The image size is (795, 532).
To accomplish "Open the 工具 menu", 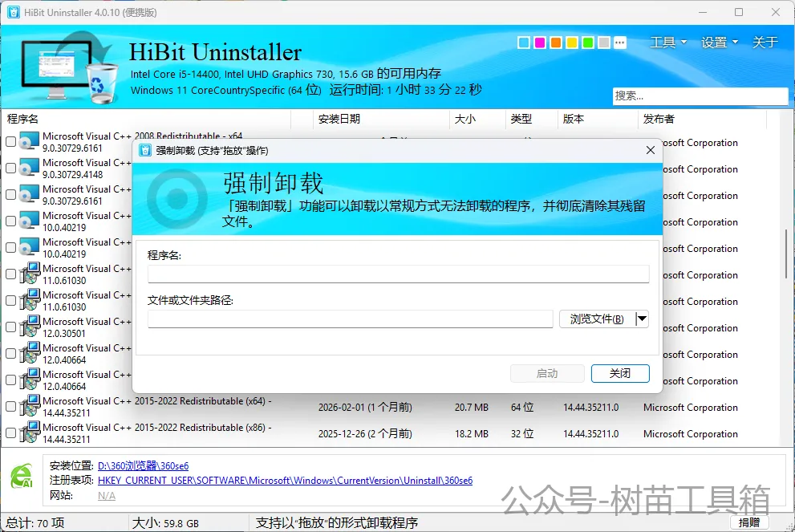I will coord(668,43).
